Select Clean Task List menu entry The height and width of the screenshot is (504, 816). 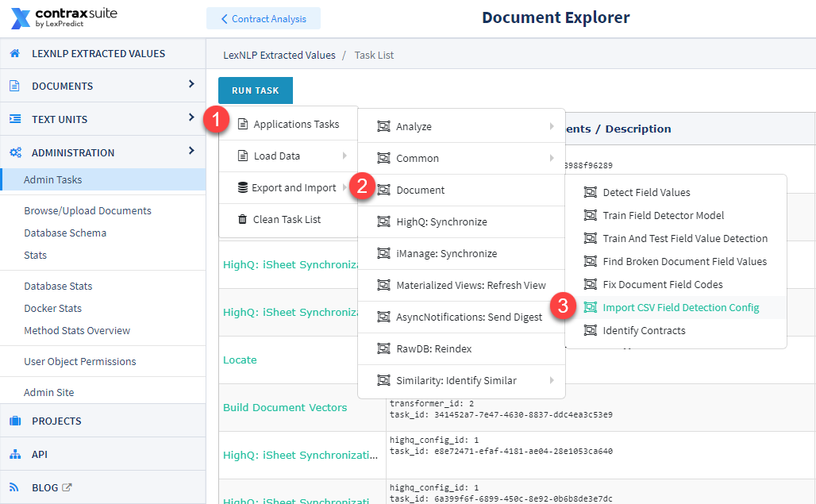coord(288,220)
